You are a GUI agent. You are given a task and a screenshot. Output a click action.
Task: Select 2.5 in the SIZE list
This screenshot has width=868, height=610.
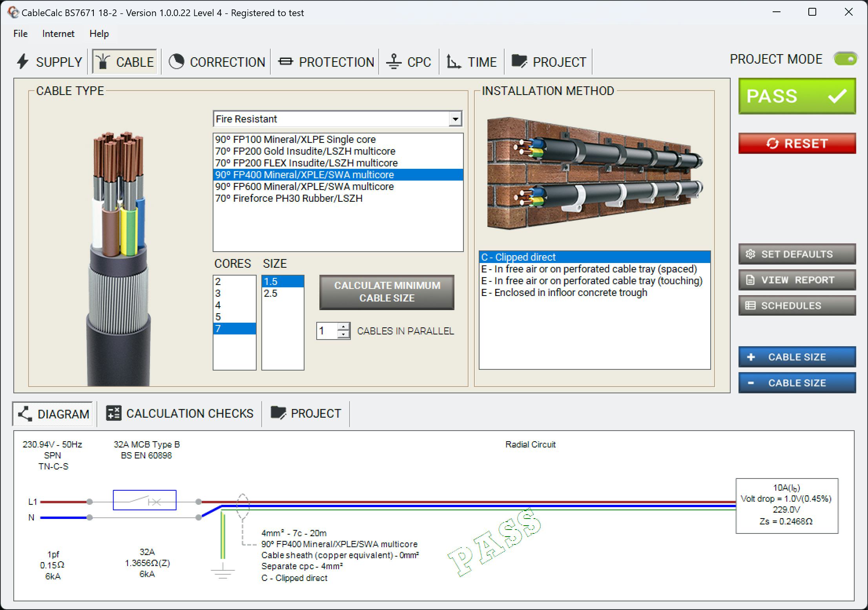tap(270, 293)
